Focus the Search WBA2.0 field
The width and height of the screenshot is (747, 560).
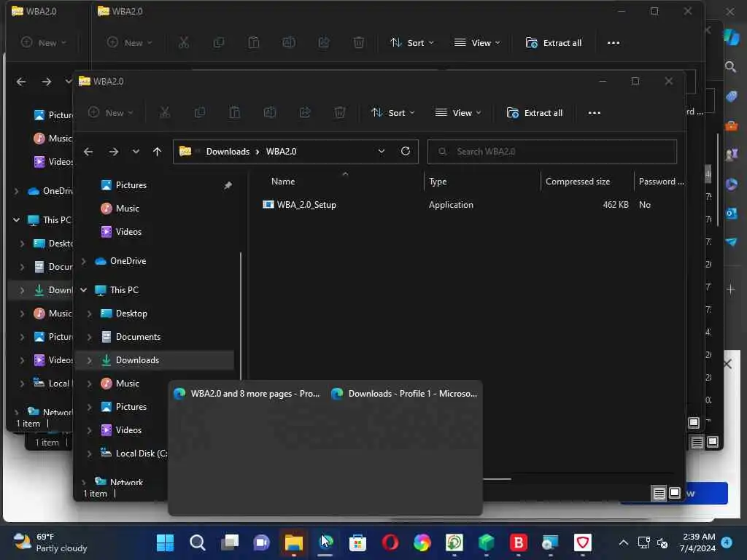pyautogui.click(x=551, y=152)
